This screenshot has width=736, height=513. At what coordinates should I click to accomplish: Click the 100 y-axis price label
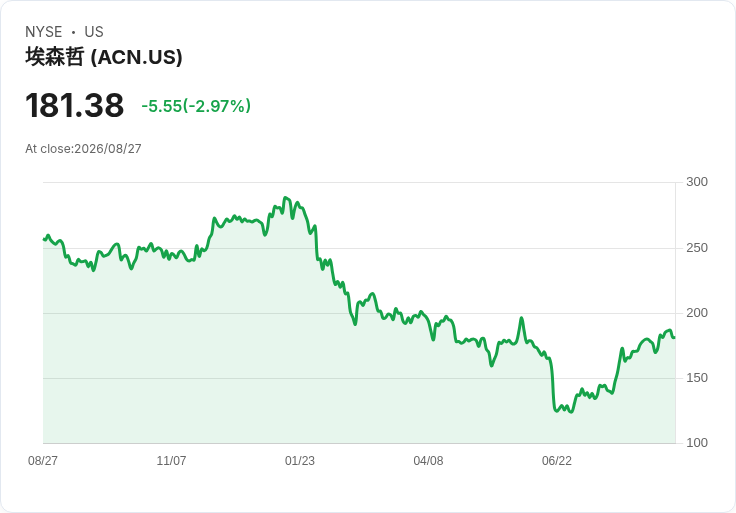(x=697, y=443)
